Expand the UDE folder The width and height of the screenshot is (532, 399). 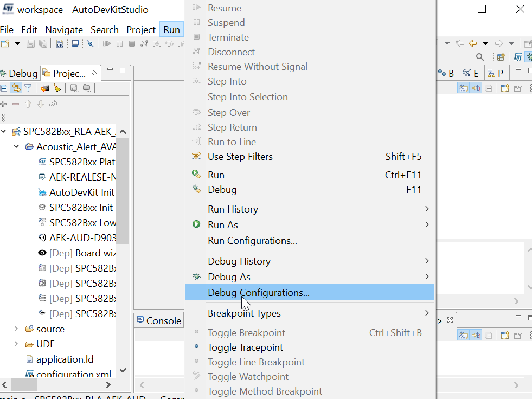coord(16,344)
